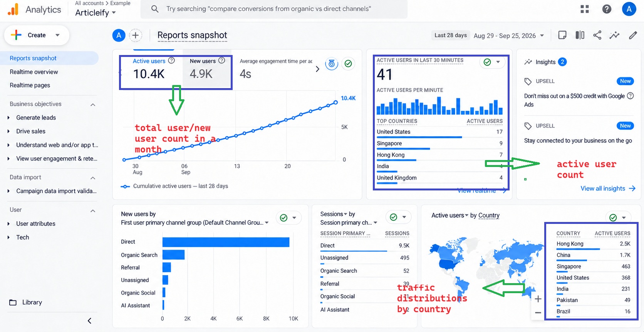This screenshot has height=332, width=644.
Task: Click the Country dimension link in map card
Action: 489,215
